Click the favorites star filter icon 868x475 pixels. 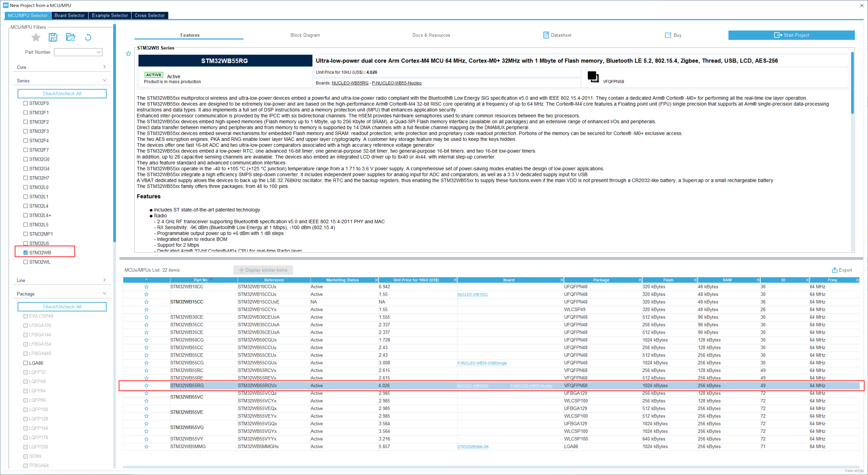pyautogui.click(x=36, y=37)
